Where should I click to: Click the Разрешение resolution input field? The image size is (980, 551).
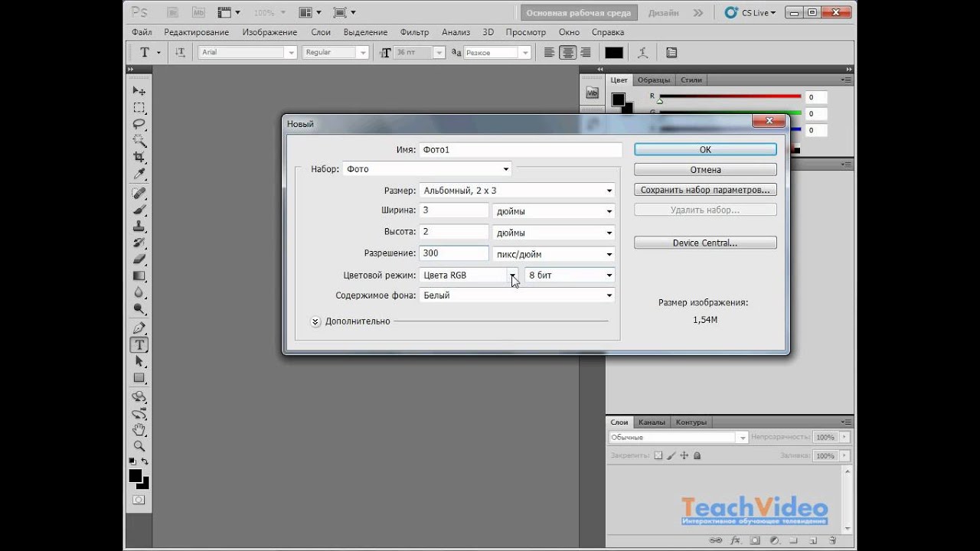click(x=453, y=253)
